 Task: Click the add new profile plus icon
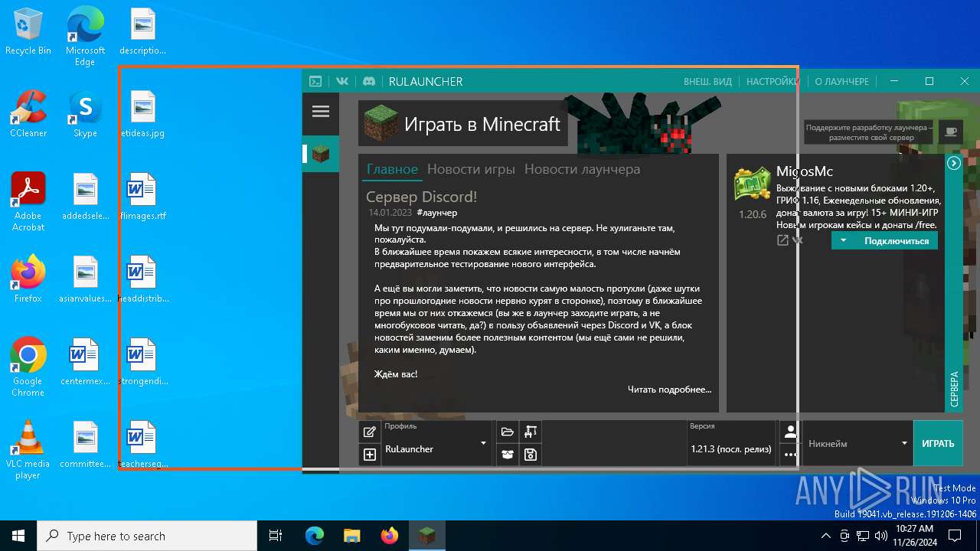pyautogui.click(x=370, y=455)
